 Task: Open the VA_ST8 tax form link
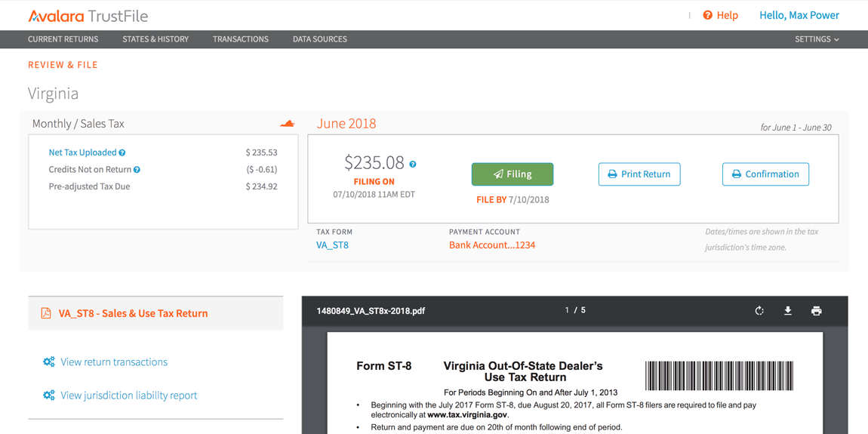(x=332, y=245)
